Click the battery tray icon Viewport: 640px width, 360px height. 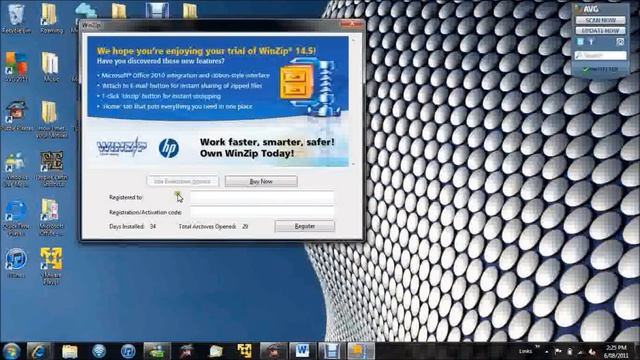click(x=570, y=351)
